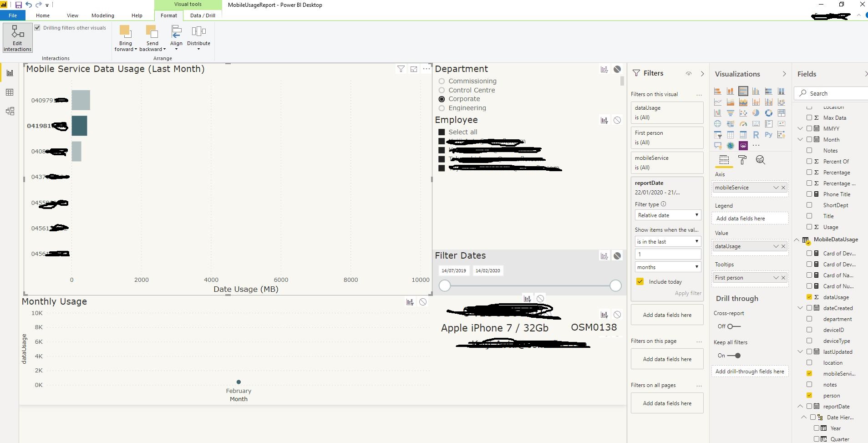Set Monthly Usage interaction to none
Screen dimensions: 868x443
pos(423,302)
